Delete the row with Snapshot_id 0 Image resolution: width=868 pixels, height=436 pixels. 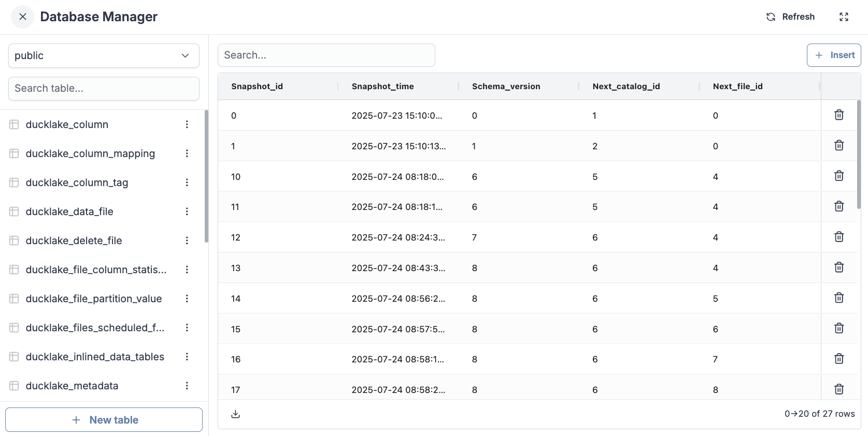pyautogui.click(x=839, y=115)
